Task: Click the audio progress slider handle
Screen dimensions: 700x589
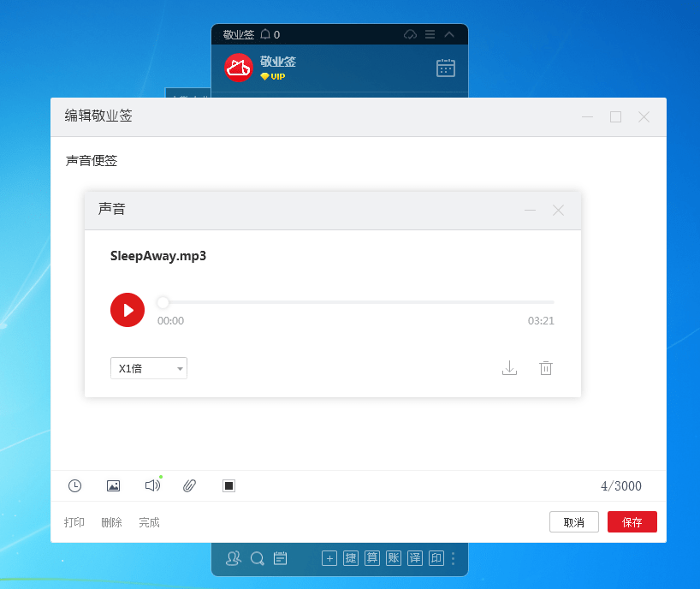Action: (163, 302)
